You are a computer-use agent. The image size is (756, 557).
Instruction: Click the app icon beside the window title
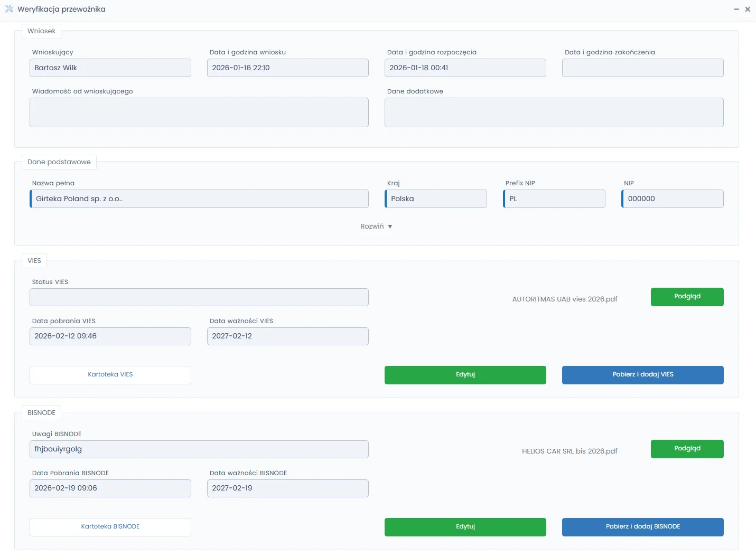9,9
